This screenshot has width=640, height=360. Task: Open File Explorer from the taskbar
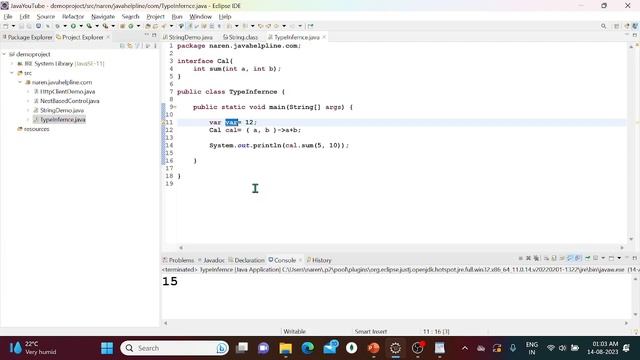[x=286, y=348]
